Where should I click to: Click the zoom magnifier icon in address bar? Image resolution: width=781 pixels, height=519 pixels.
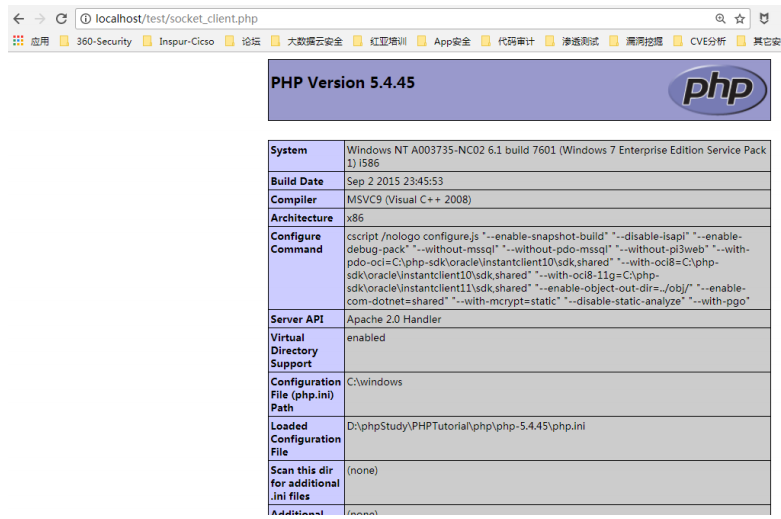[x=720, y=19]
